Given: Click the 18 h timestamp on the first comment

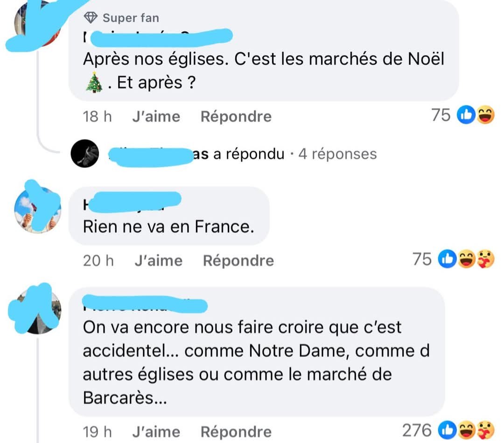Looking at the screenshot, I should pos(97,116).
